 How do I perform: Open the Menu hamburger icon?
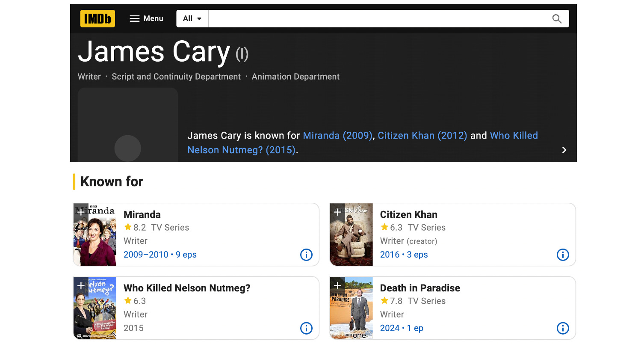(135, 18)
